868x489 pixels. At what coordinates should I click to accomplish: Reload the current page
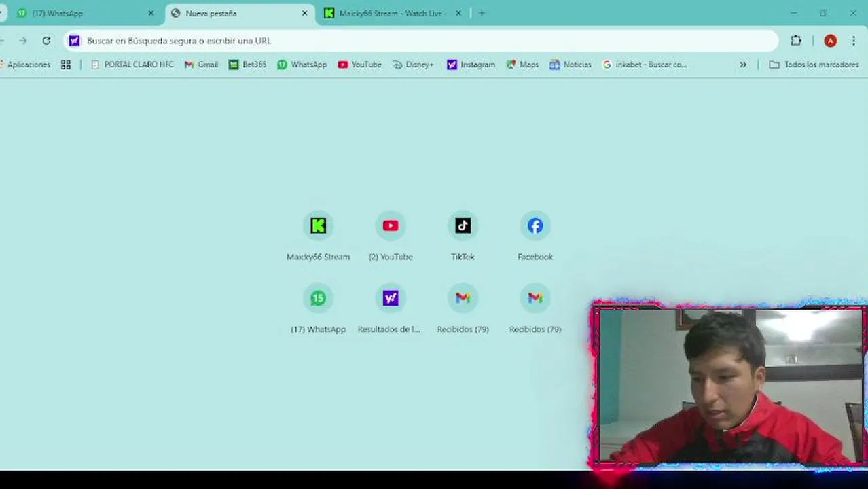[46, 41]
